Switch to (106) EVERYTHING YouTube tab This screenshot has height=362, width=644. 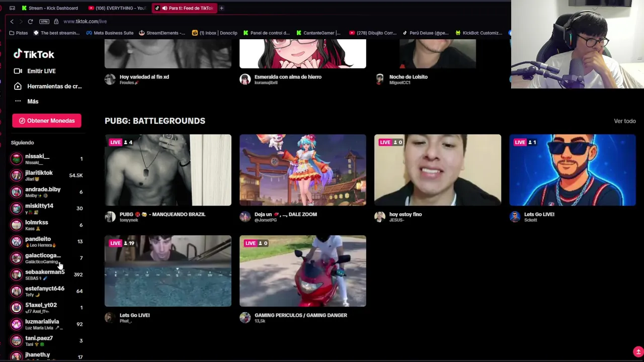117,8
